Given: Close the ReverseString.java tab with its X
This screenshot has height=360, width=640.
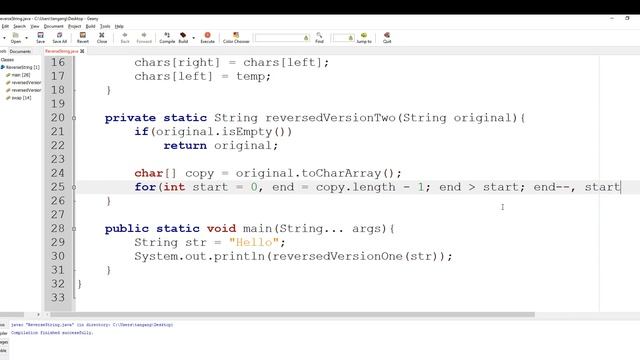Looking at the screenshot, I should [82, 51].
